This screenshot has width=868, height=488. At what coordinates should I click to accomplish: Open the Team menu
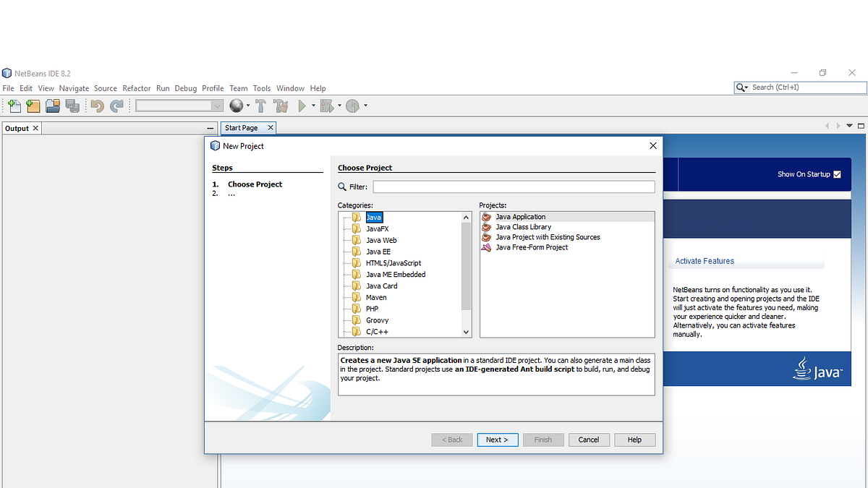pyautogui.click(x=239, y=88)
